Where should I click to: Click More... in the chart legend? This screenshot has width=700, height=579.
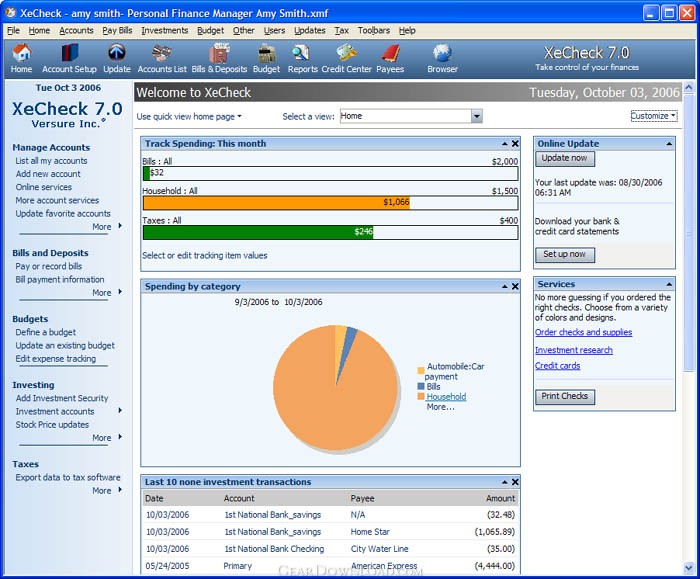tap(440, 407)
